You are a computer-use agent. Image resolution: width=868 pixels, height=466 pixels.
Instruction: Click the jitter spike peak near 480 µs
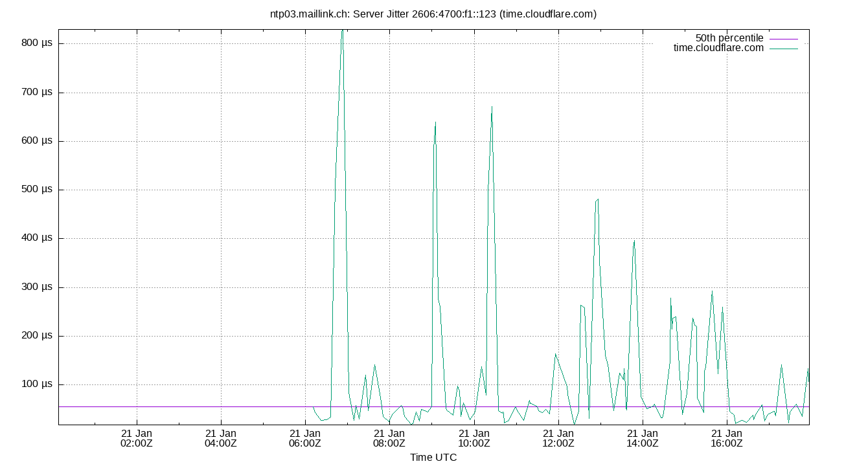597,199
